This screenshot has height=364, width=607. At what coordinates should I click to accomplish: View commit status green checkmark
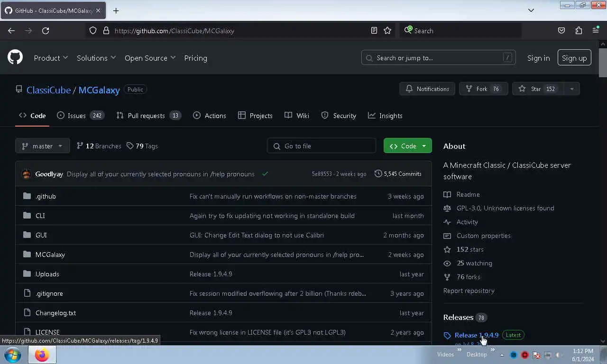265,174
